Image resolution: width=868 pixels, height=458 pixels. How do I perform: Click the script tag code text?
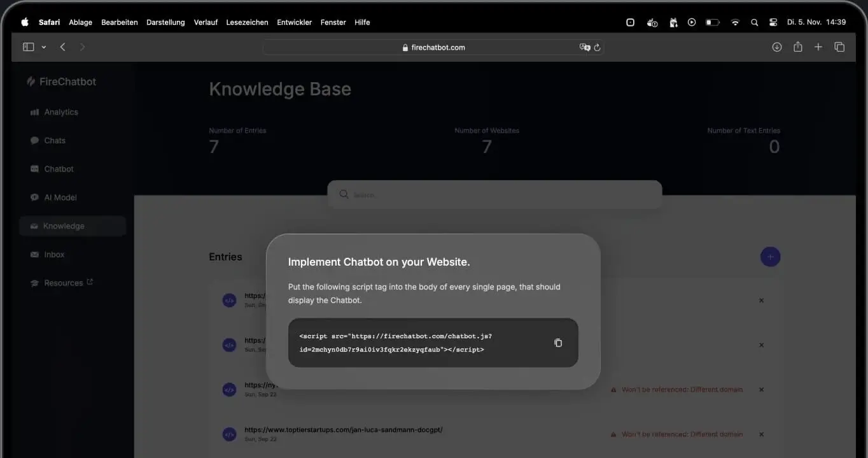[395, 343]
